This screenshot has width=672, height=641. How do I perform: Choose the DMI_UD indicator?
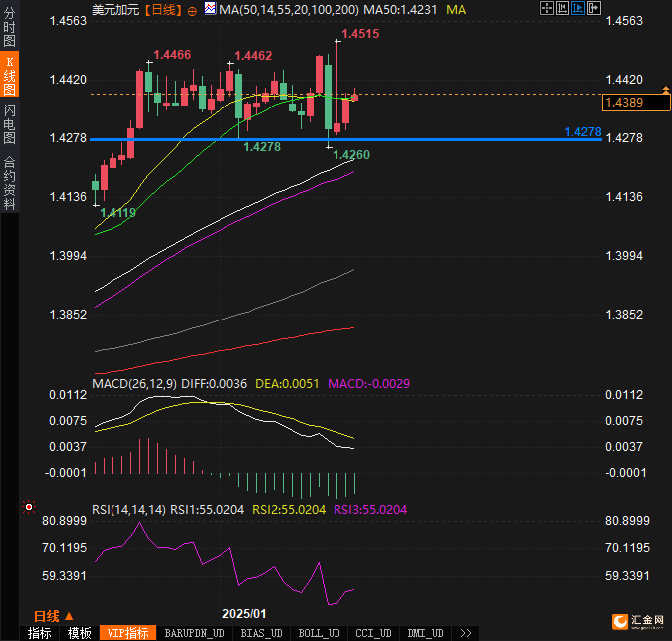pyautogui.click(x=426, y=633)
